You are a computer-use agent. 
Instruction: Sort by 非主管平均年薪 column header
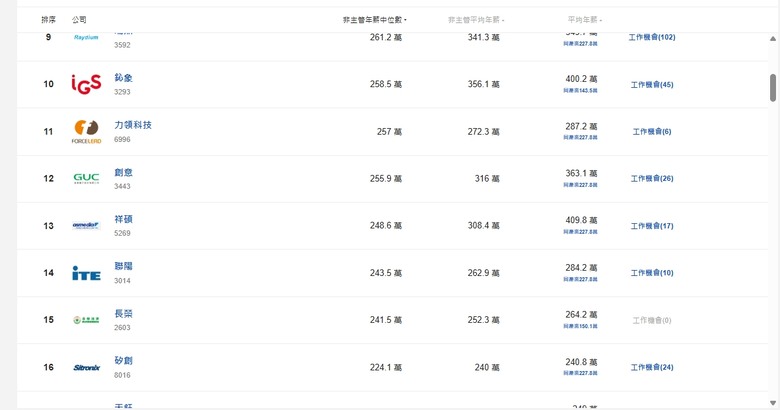coord(476,20)
